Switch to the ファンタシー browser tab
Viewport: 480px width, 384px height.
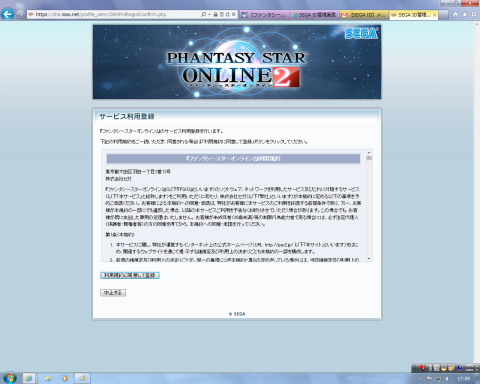point(264,15)
